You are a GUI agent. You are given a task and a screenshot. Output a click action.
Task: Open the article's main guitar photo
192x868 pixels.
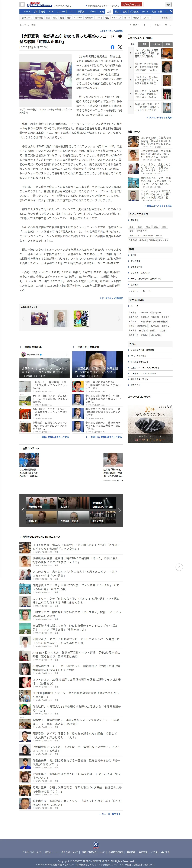pos(45,81)
